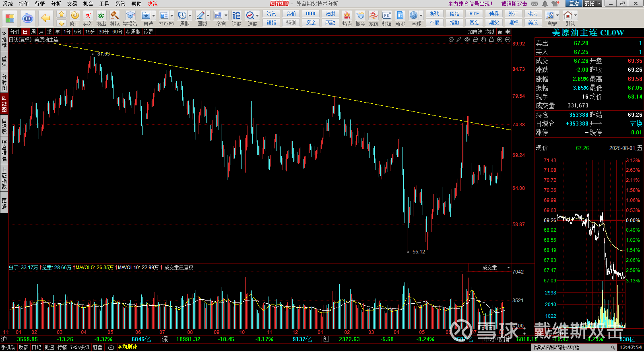Expand the 多窗 dropdown arrow
Screen dimensions: 644x352
pos(226,16)
